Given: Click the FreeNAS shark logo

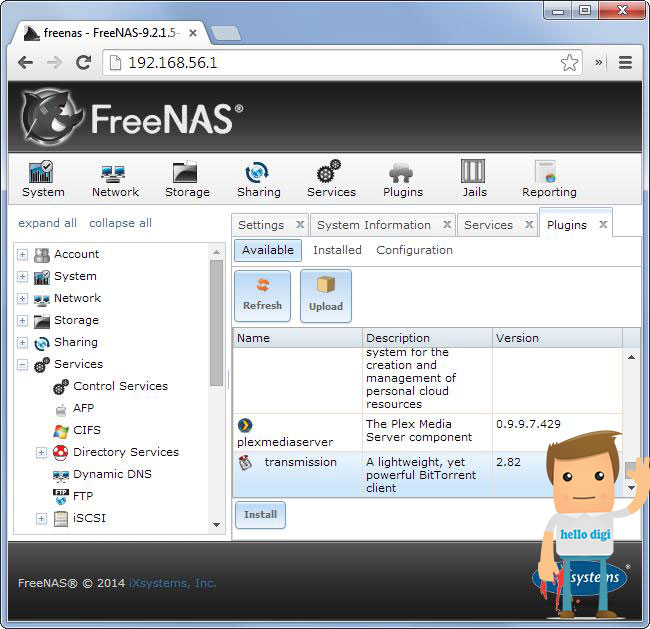Looking at the screenshot, I should coord(51,116).
